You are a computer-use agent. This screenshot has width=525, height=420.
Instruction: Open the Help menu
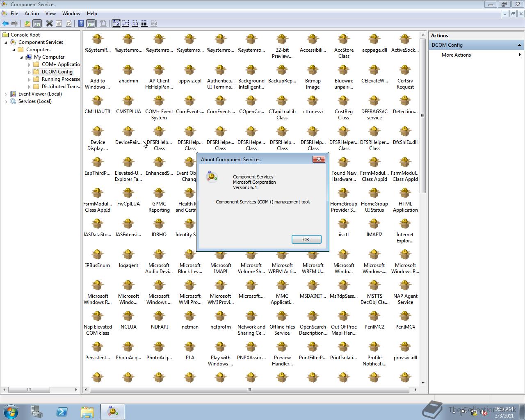pos(92,14)
